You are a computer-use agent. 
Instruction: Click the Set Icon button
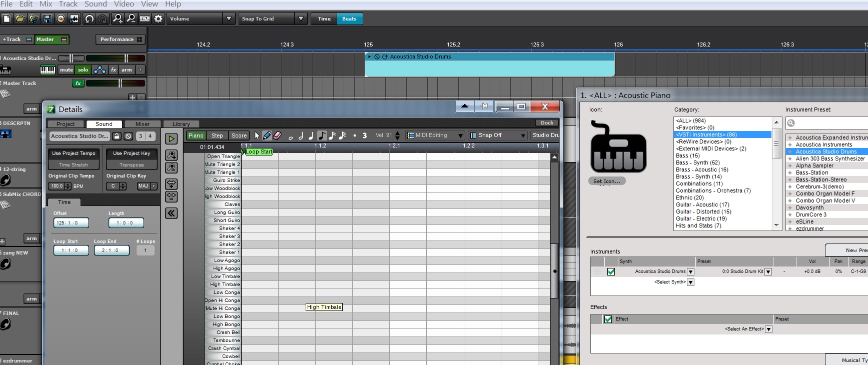tap(607, 181)
